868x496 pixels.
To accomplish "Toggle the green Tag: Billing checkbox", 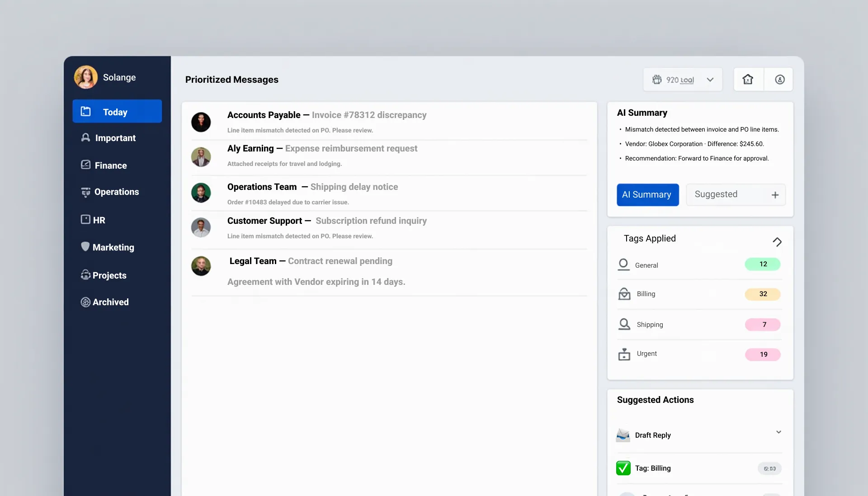I will 623,468.
